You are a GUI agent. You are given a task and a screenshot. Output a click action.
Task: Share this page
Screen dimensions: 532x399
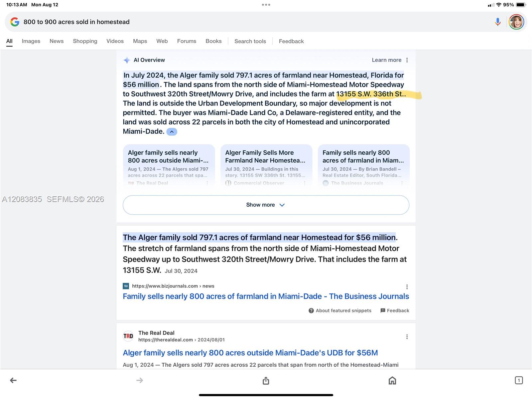coord(266,380)
